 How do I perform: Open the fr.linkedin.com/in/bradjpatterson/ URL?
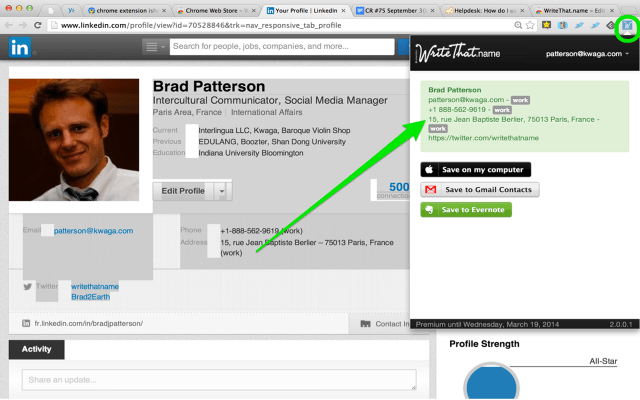[x=89, y=323]
